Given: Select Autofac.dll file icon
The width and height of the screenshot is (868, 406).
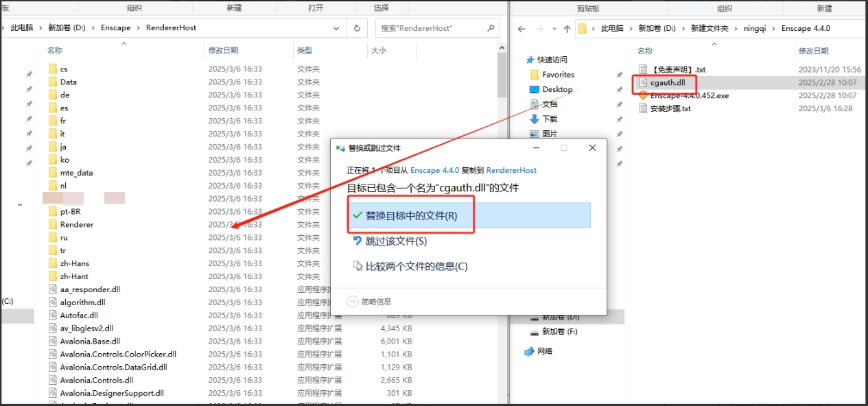Looking at the screenshot, I should click(x=53, y=315).
